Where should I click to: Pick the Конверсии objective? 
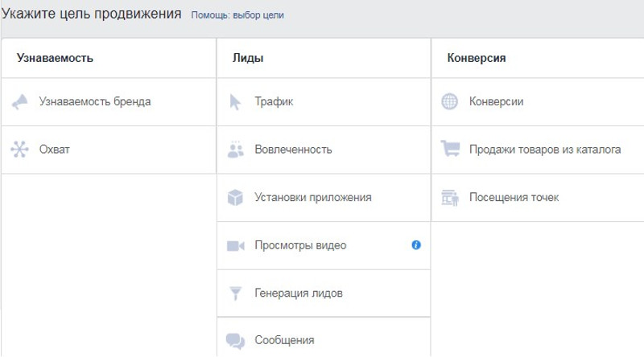(538, 102)
